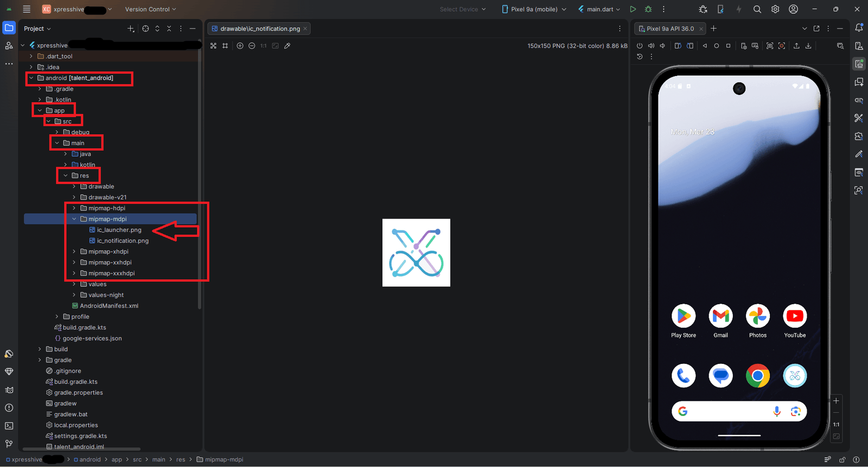Start debugging main.dart
Viewport: 868px width, 467px height.
pos(648,9)
